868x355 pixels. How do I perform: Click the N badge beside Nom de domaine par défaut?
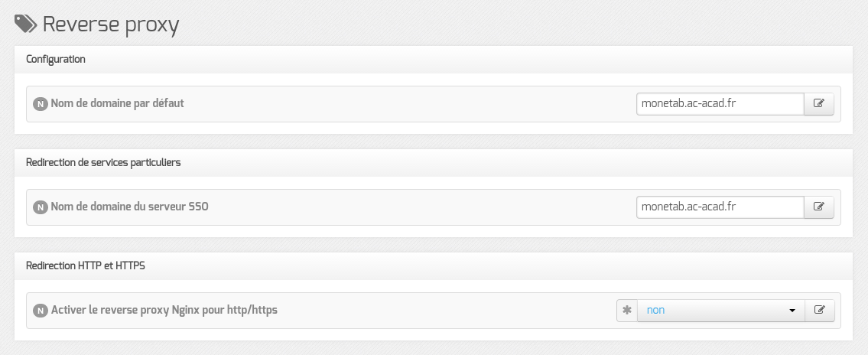click(41, 104)
